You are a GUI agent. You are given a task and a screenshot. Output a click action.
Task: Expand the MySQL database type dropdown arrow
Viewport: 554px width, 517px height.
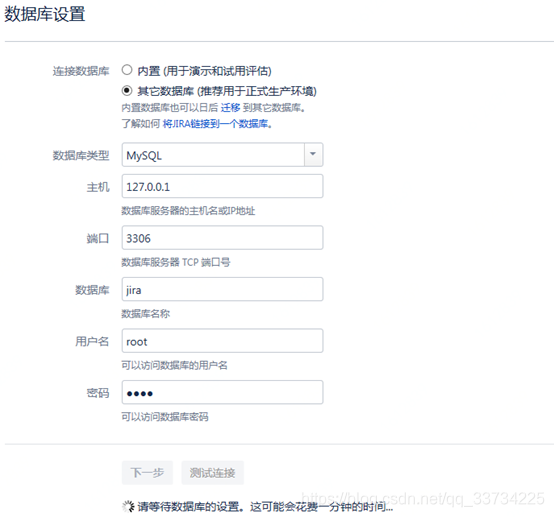313,154
